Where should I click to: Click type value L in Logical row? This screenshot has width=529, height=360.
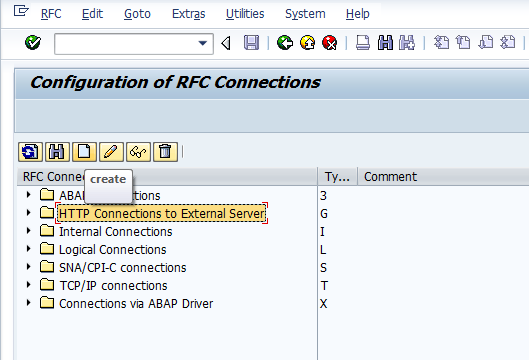(x=323, y=250)
